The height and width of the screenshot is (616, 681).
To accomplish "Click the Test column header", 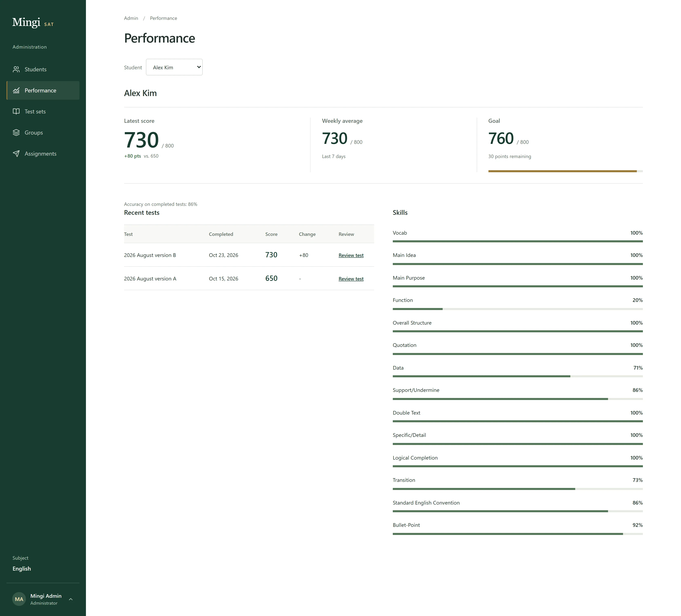I will coord(128,234).
